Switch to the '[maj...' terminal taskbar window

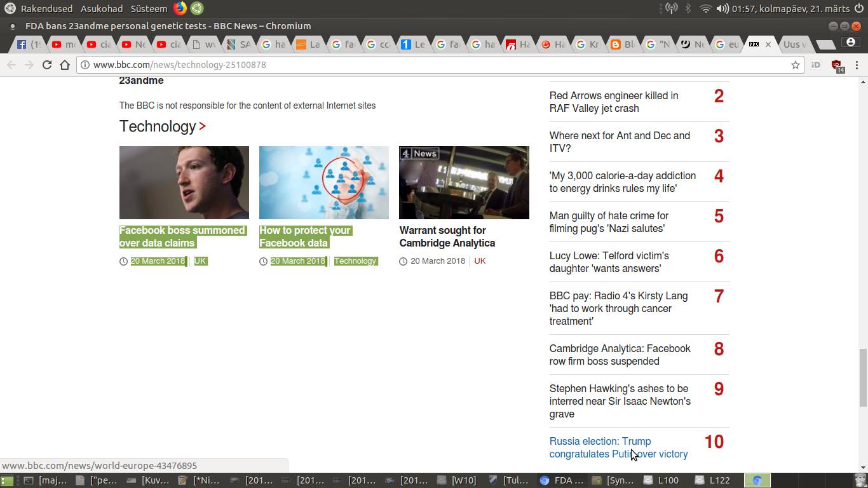[45, 480]
